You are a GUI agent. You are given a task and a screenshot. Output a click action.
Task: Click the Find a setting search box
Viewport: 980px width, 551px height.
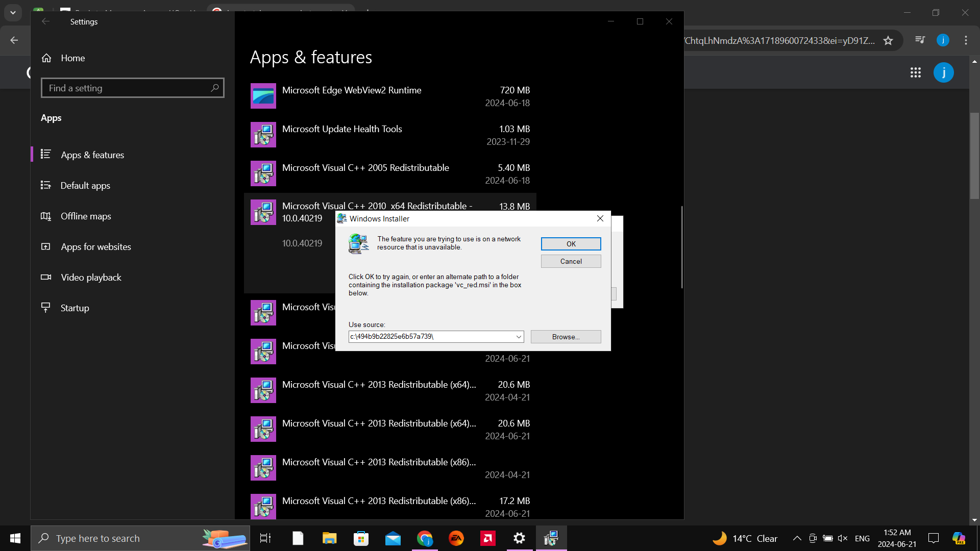133,88
